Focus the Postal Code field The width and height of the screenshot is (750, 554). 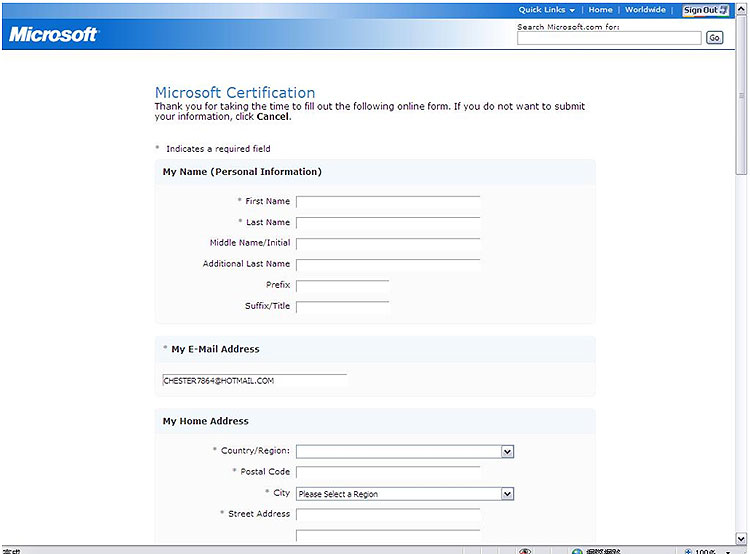point(388,472)
